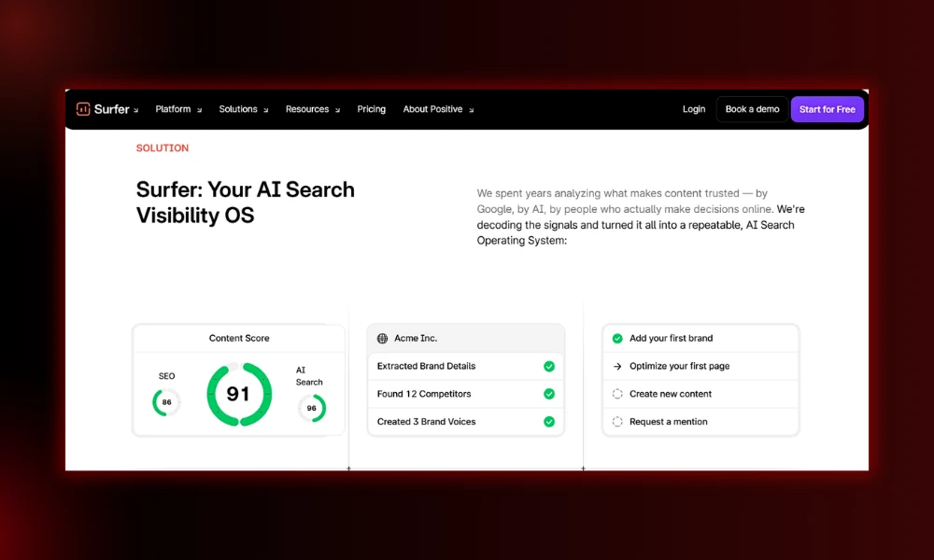Screen dimensions: 934x560
Task: Expand the About Positive dropdown arrow
Action: [471, 110]
